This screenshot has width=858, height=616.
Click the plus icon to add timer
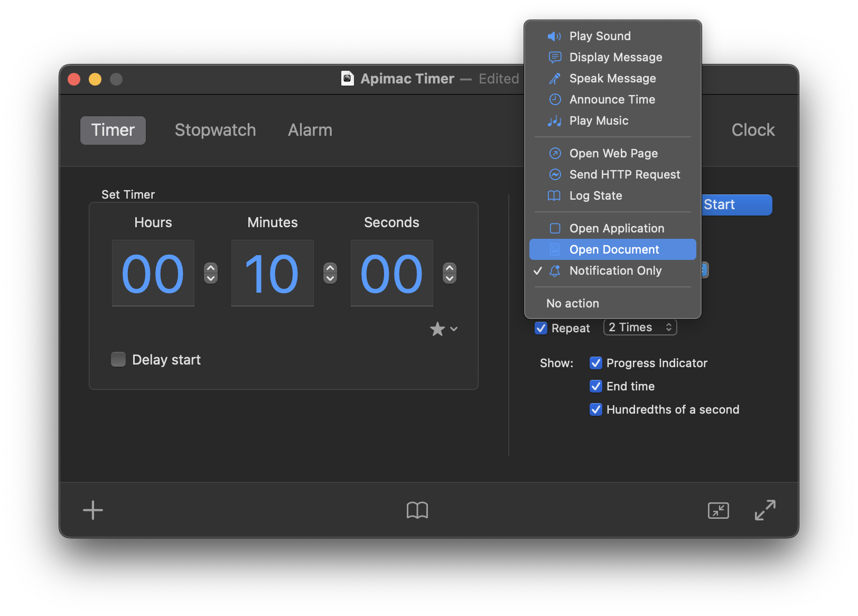click(93, 510)
